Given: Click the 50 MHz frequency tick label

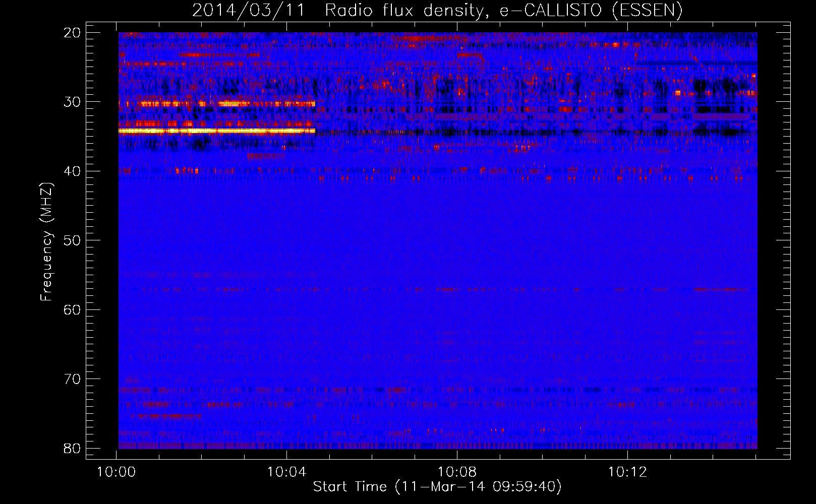Looking at the screenshot, I should point(72,240).
